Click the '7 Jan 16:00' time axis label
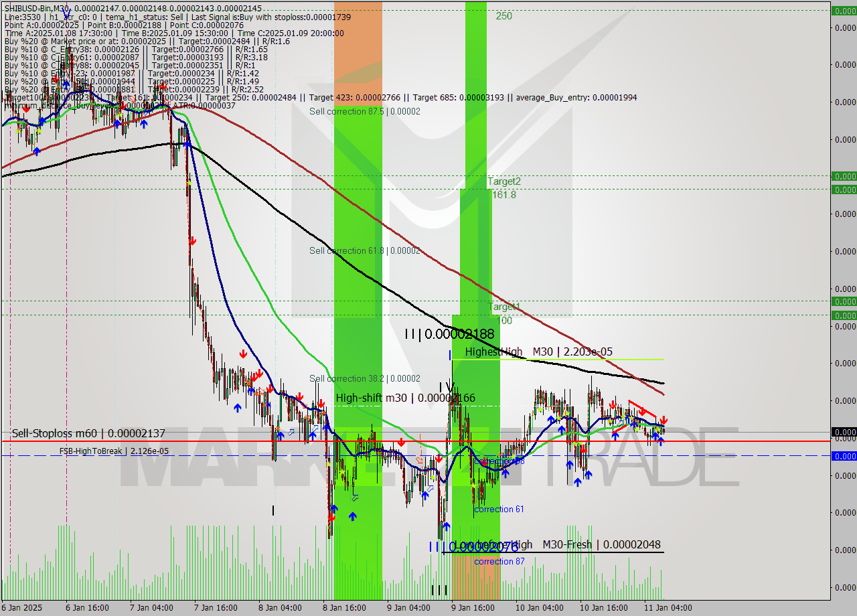Image resolution: width=857 pixels, height=616 pixels. [216, 608]
